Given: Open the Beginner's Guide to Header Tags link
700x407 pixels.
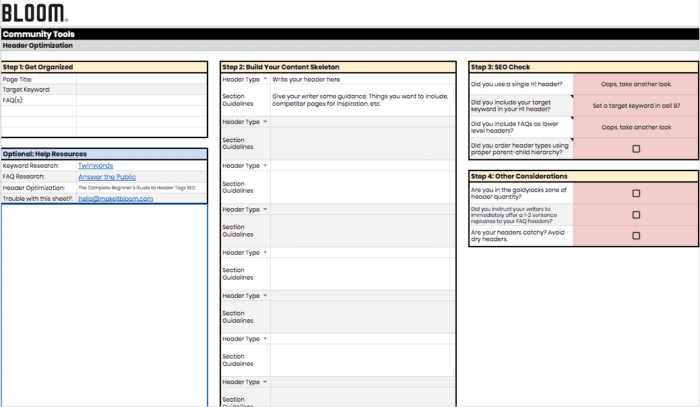Looking at the screenshot, I should pyautogui.click(x=136, y=187).
